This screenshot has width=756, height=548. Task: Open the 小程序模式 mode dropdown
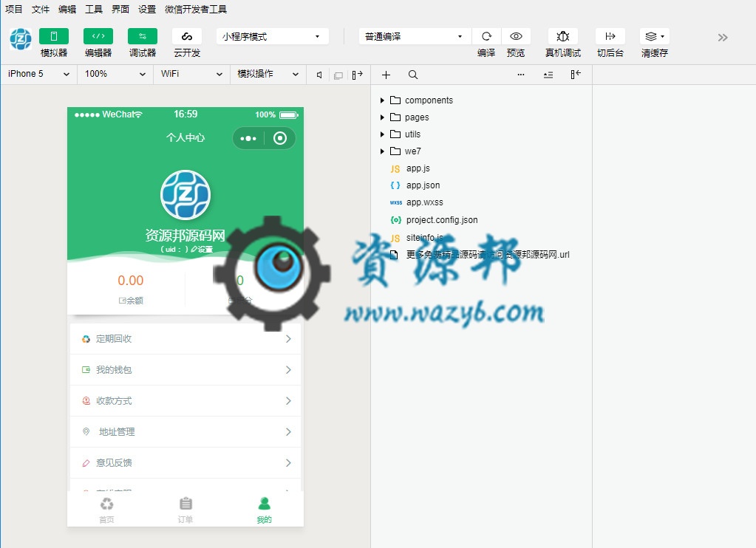[273, 37]
